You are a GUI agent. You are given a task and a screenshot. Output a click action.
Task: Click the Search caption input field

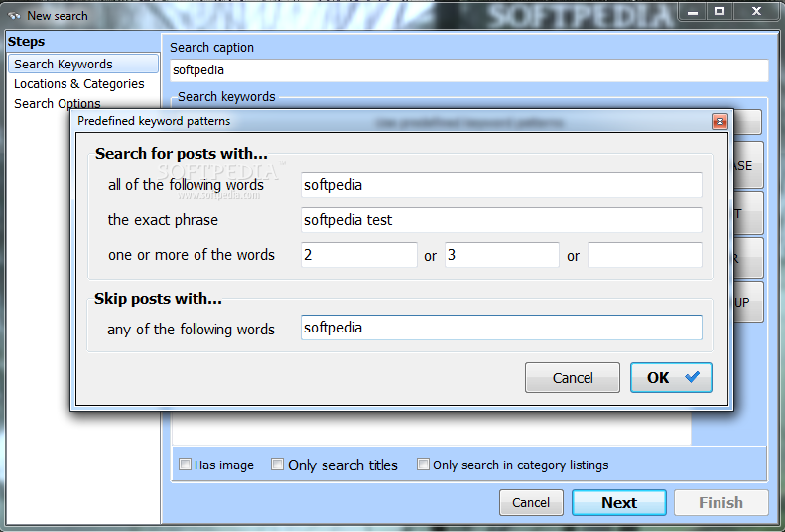pyautogui.click(x=469, y=70)
